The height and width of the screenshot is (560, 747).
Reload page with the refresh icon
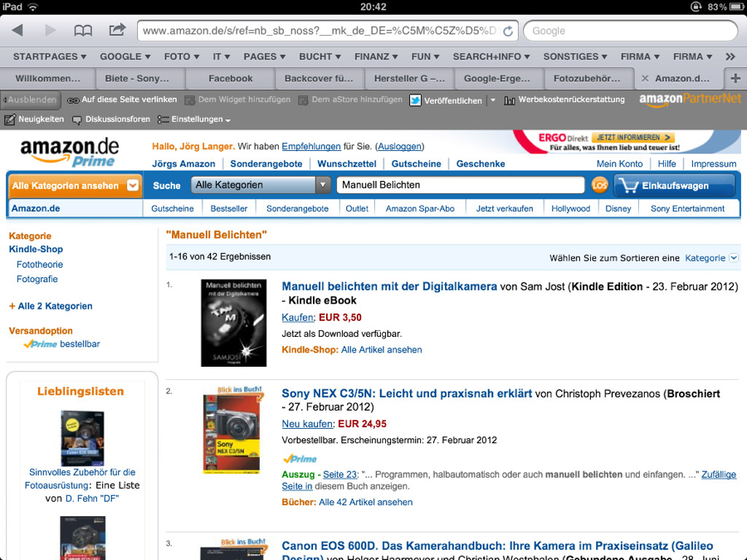[x=508, y=31]
